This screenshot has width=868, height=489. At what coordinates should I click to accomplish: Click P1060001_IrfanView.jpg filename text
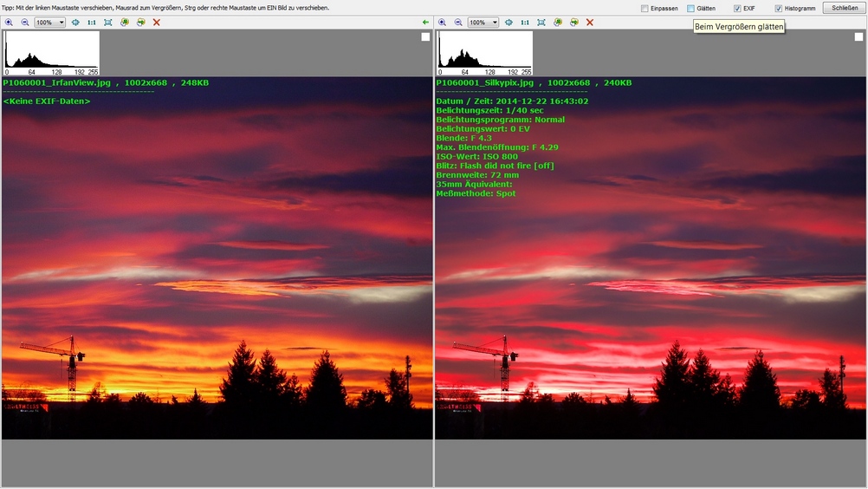[x=57, y=82]
